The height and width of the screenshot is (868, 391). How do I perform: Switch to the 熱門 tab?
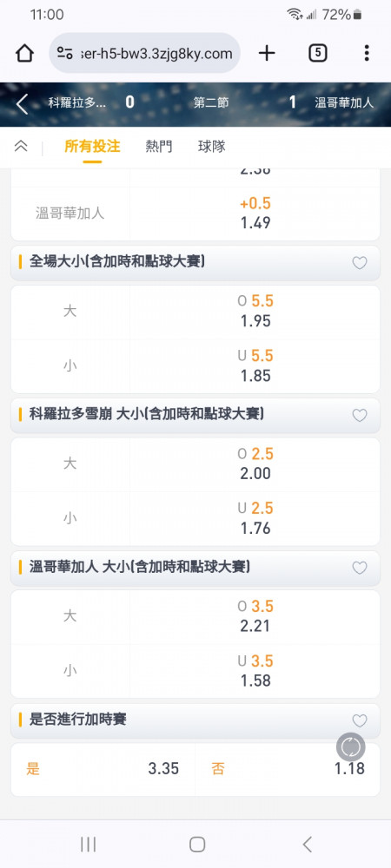coord(159,146)
